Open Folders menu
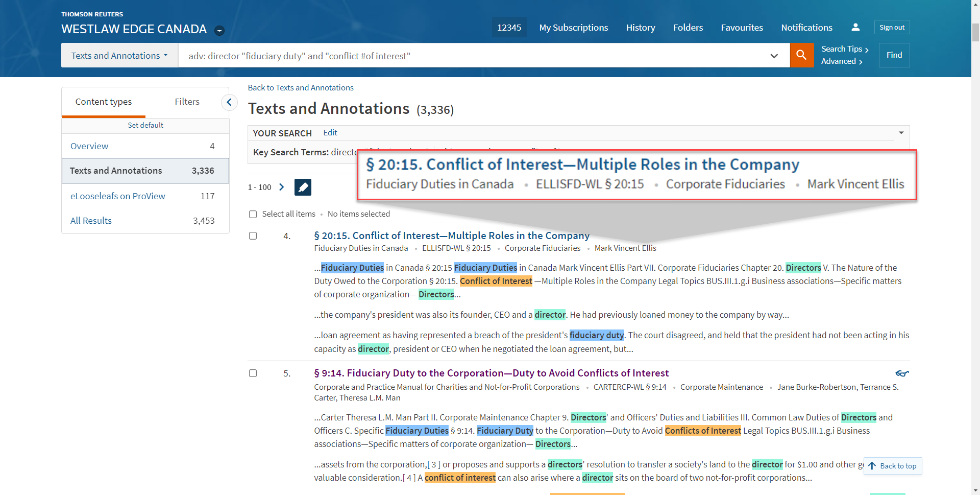Screen dimensions: 980x495 [688, 28]
